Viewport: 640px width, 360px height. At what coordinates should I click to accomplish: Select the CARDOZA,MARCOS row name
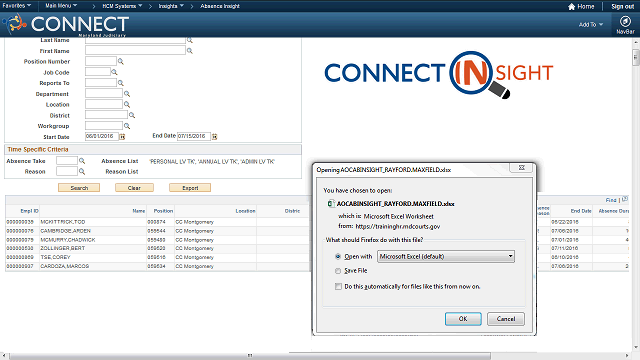point(64,266)
